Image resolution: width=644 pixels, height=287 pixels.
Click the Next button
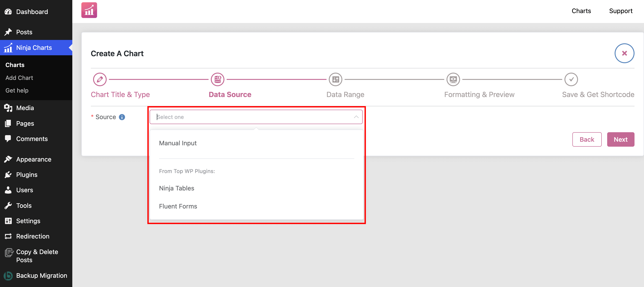(x=620, y=139)
